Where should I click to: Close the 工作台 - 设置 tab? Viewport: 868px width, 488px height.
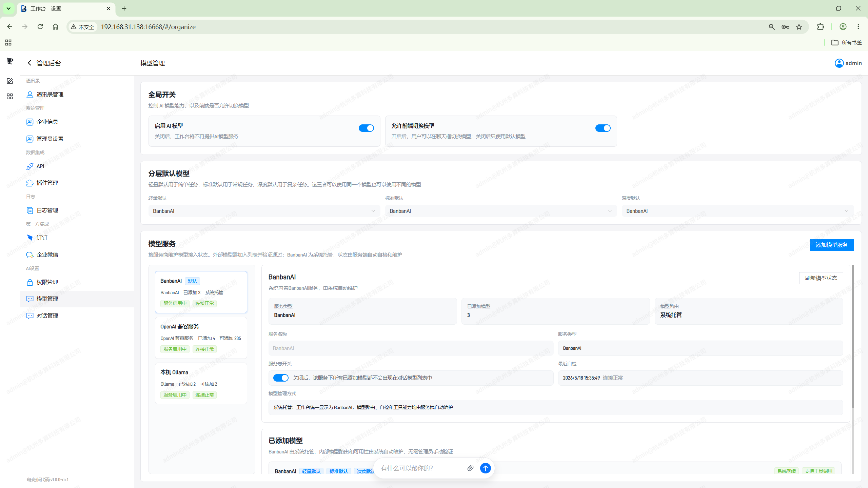tap(108, 8)
